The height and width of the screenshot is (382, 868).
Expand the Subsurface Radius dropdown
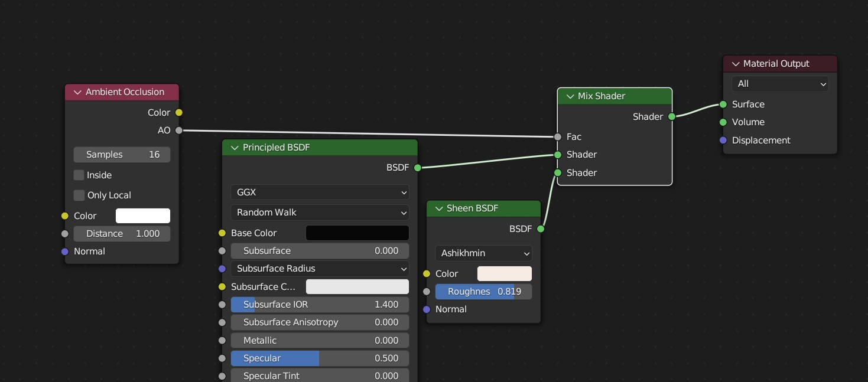pos(320,269)
